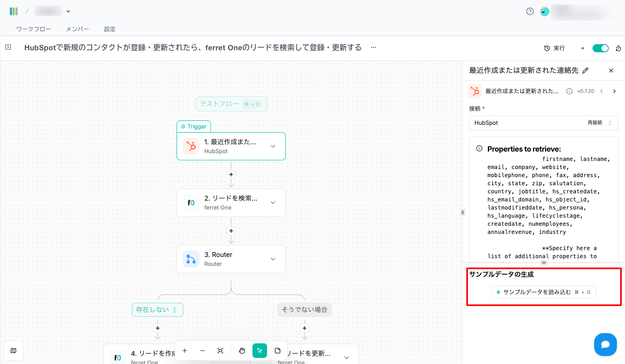This screenshot has width=625, height=364.
Task: Add a sticky note from canvas toolbar
Action: click(x=278, y=351)
